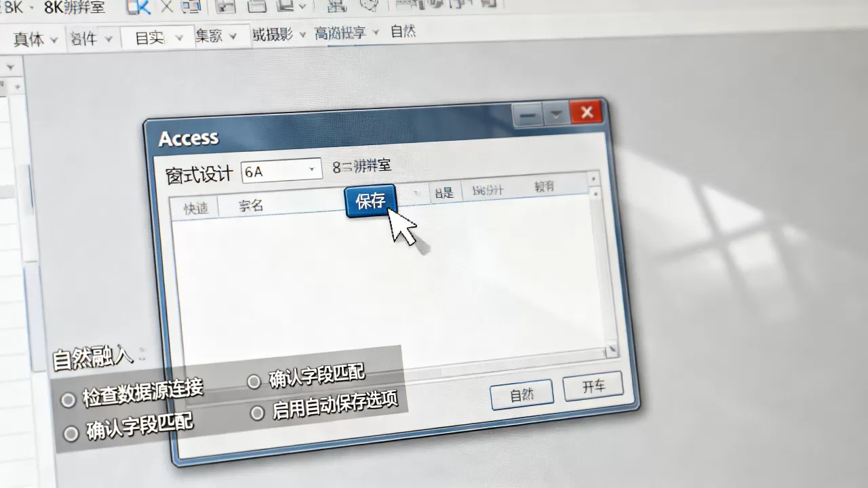This screenshot has height=488, width=868.
Task: Click the 自然融入 heading above the radio options
Action: click(93, 358)
